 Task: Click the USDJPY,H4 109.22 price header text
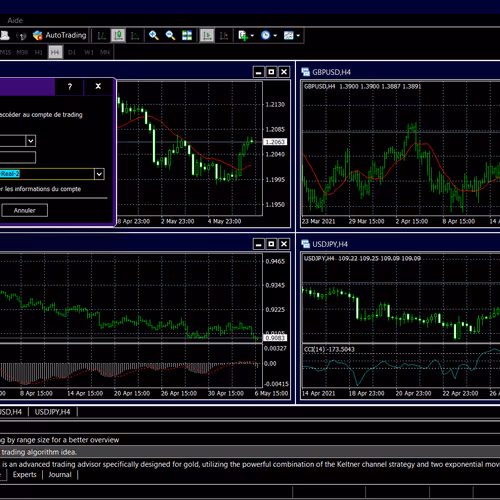(x=362, y=258)
